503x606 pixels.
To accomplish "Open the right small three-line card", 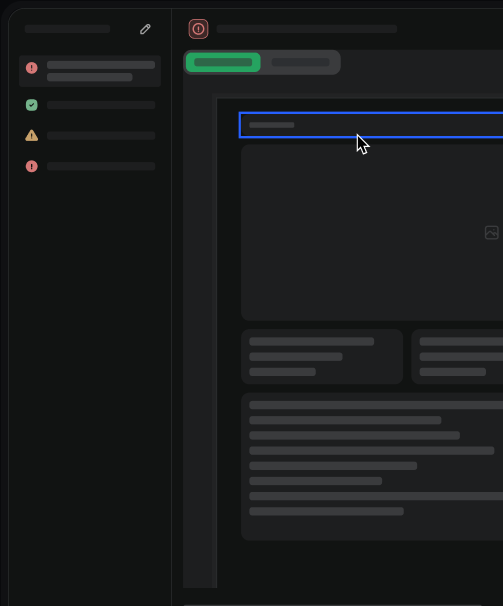I will click(x=457, y=356).
